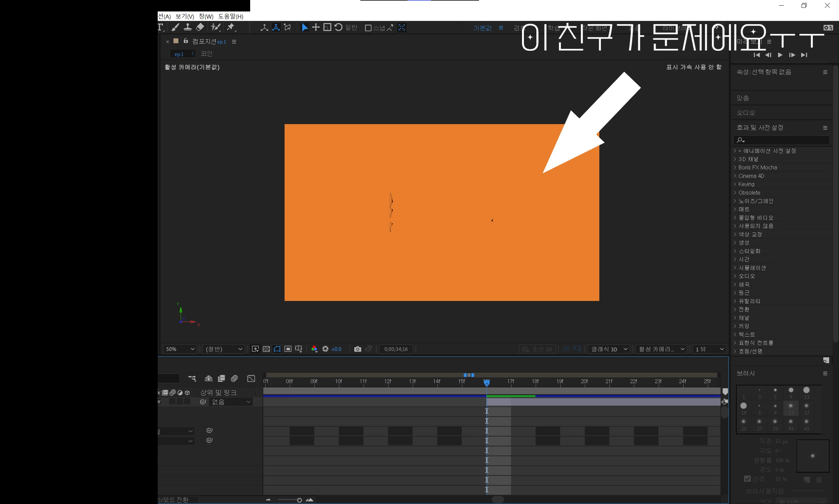The width and height of the screenshot is (839, 504).
Task: Toggle the 간격 spacing checkbox
Action: point(747,478)
